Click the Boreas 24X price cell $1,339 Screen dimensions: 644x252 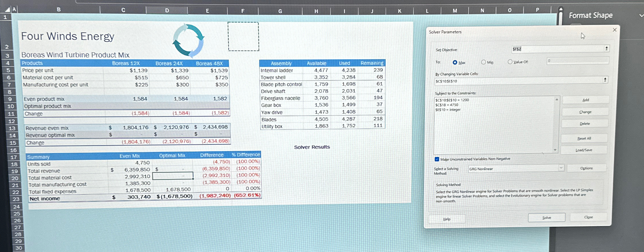(179, 70)
